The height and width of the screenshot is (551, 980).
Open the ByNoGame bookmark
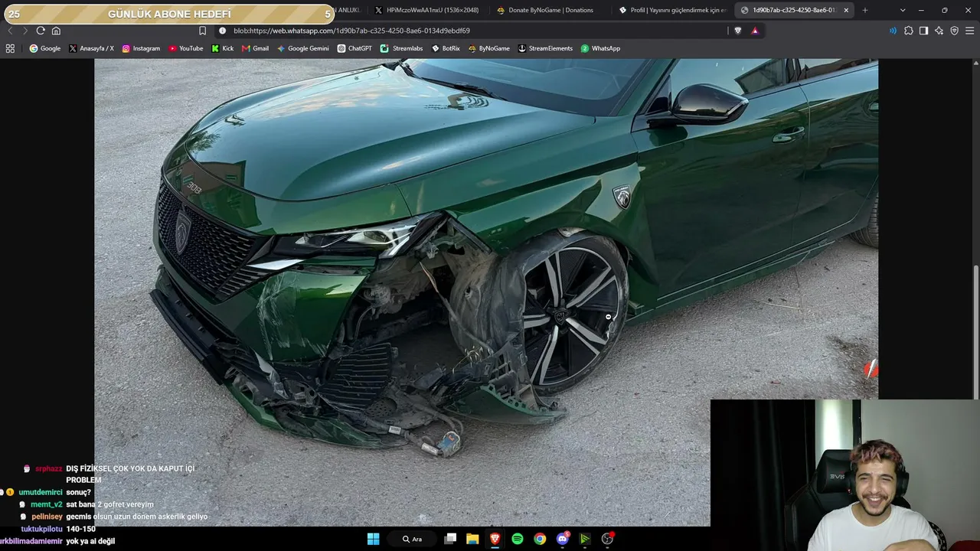tap(488, 48)
